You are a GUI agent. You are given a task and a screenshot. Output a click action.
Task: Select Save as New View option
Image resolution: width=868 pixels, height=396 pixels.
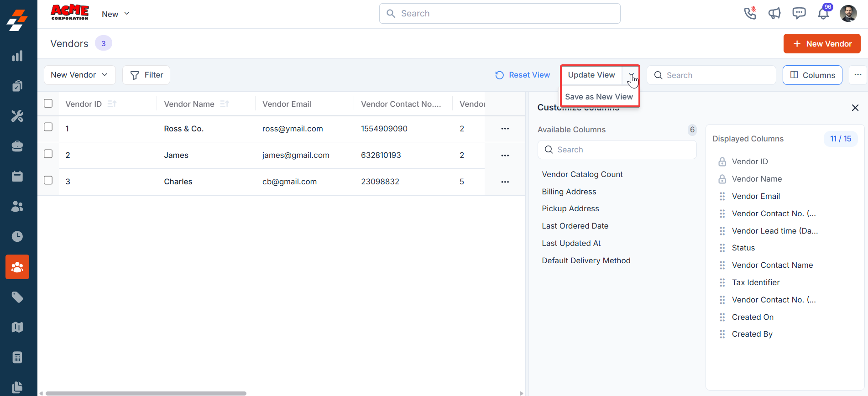click(x=599, y=97)
